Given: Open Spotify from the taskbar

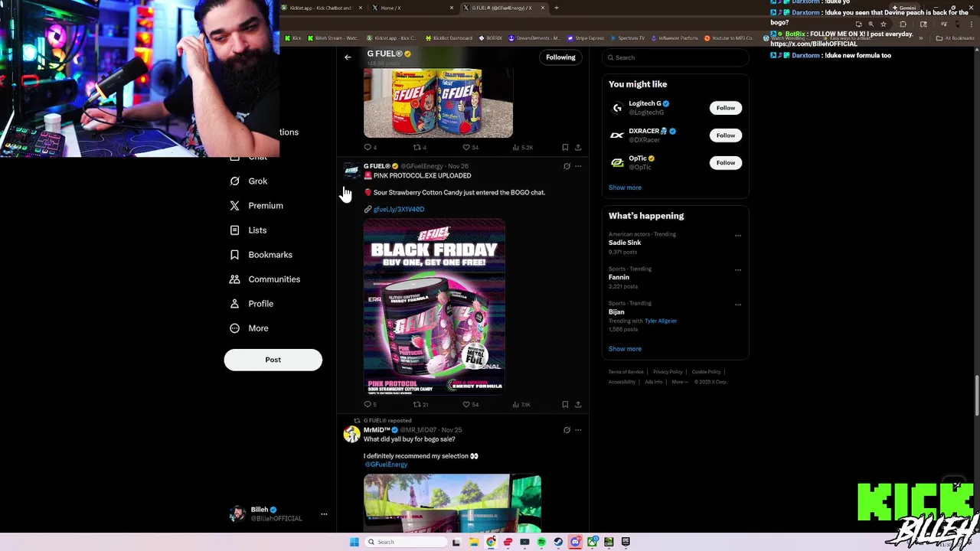Looking at the screenshot, I should [541, 542].
